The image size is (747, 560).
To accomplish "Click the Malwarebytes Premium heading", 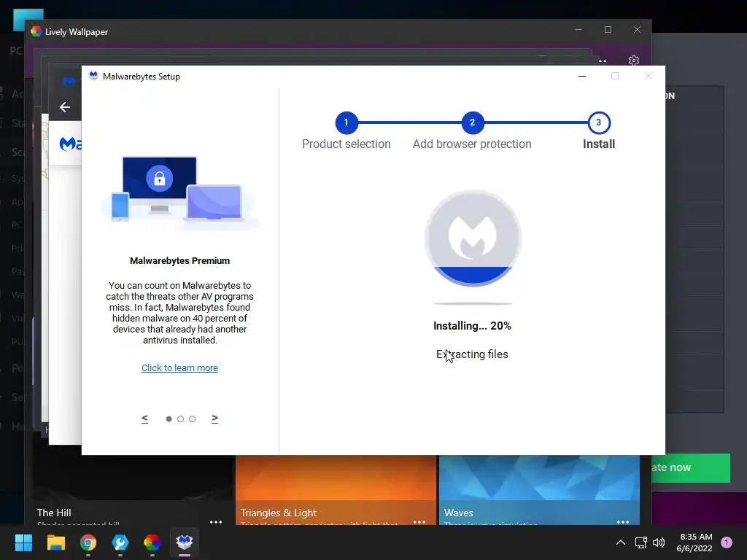I will 179,261.
